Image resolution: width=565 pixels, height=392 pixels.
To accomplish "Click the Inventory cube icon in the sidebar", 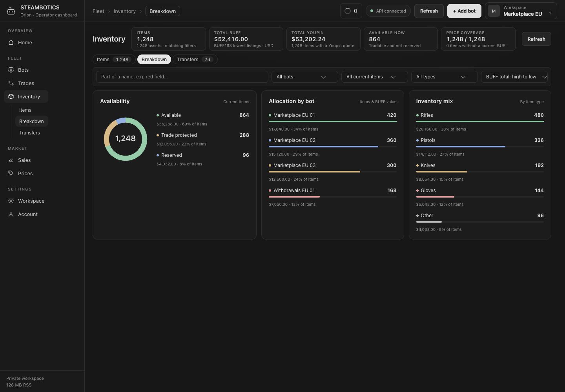I will 11,96.
